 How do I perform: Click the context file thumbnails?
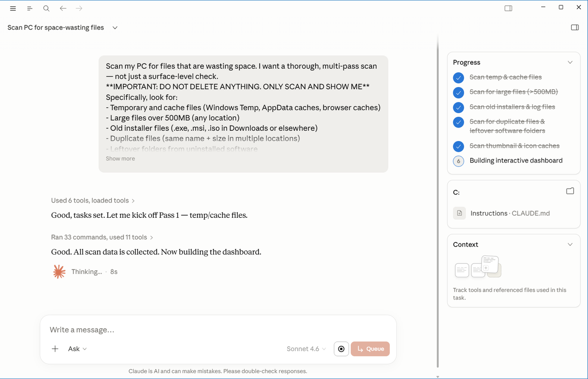478,266
